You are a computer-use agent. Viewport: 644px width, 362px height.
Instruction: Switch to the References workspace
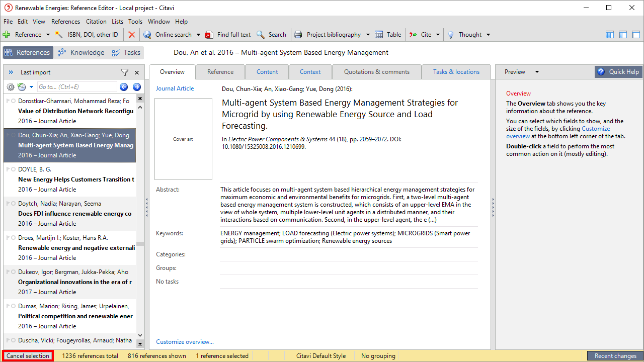coord(28,52)
